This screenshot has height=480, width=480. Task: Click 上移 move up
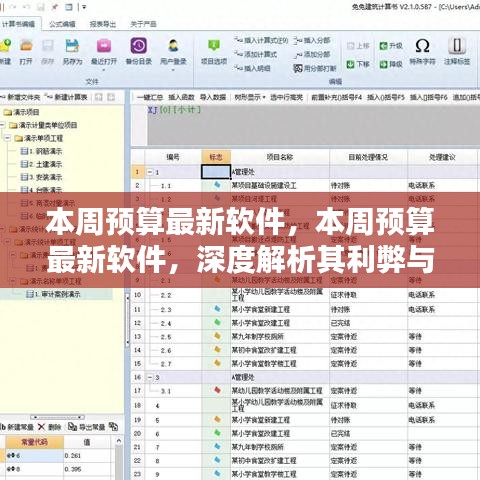[358, 46]
